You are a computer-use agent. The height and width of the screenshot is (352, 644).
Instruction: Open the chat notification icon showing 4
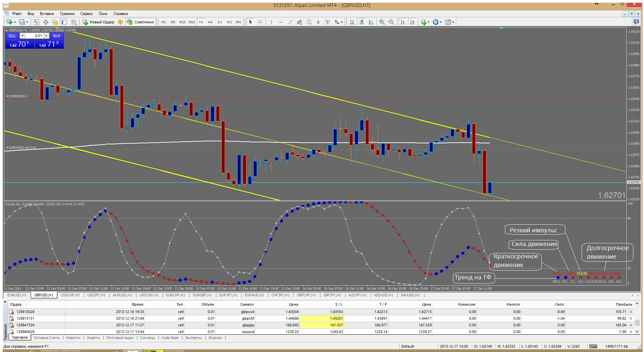[636, 22]
